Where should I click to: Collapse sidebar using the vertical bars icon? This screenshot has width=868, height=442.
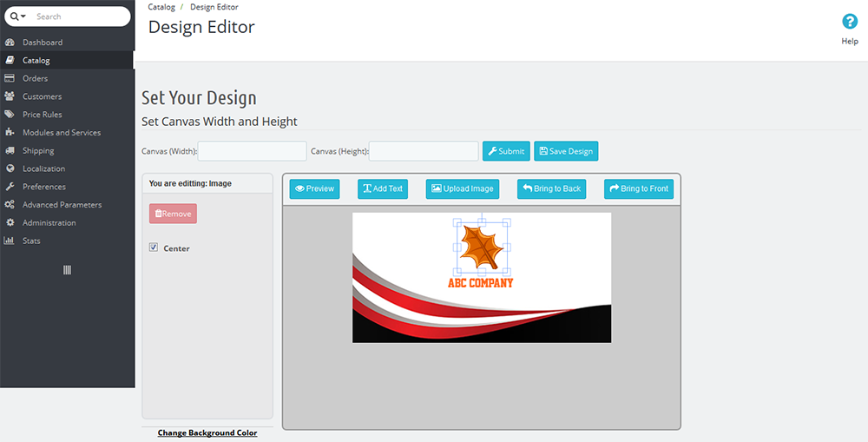[67, 270]
